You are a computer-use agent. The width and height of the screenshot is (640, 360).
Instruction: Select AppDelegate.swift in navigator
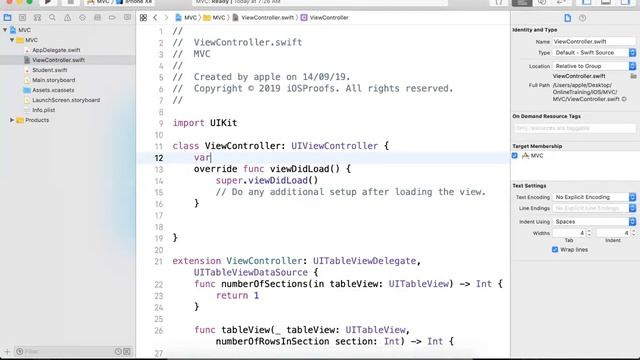[56, 50]
